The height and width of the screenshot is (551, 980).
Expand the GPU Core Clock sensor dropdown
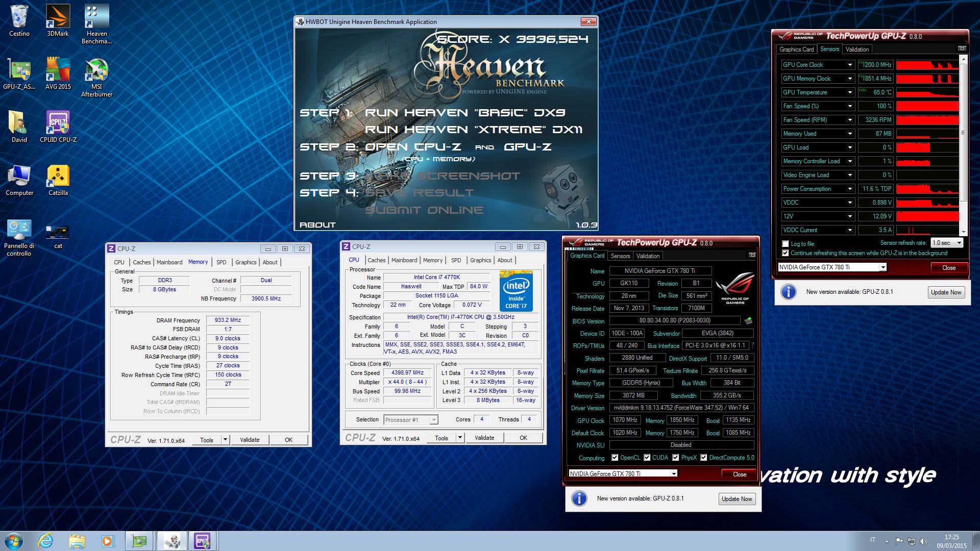point(850,65)
